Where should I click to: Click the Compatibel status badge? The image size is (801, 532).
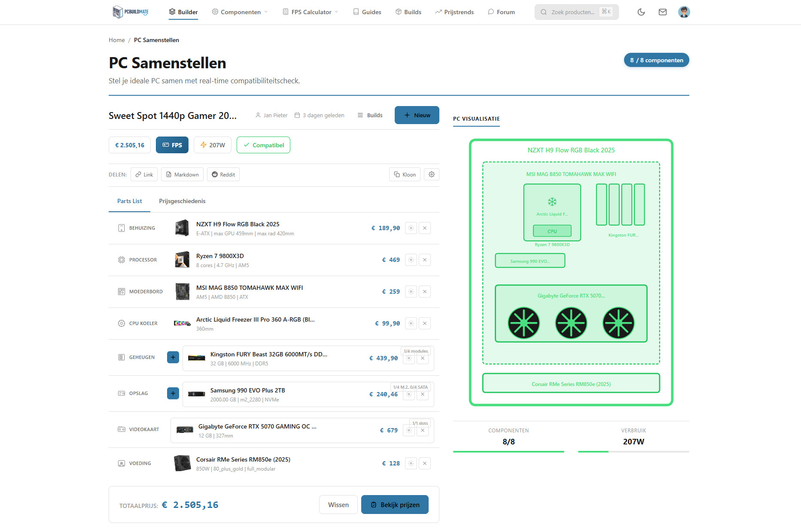(x=263, y=145)
